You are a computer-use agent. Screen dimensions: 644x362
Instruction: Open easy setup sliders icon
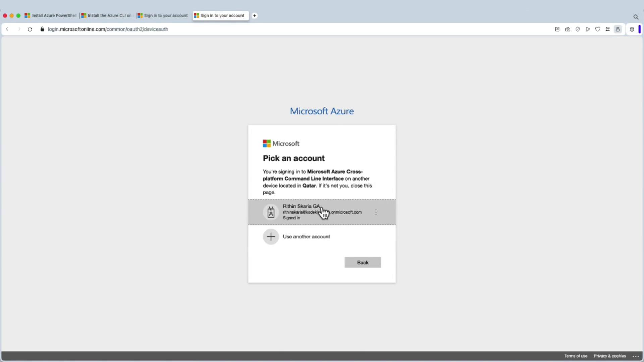point(607,29)
